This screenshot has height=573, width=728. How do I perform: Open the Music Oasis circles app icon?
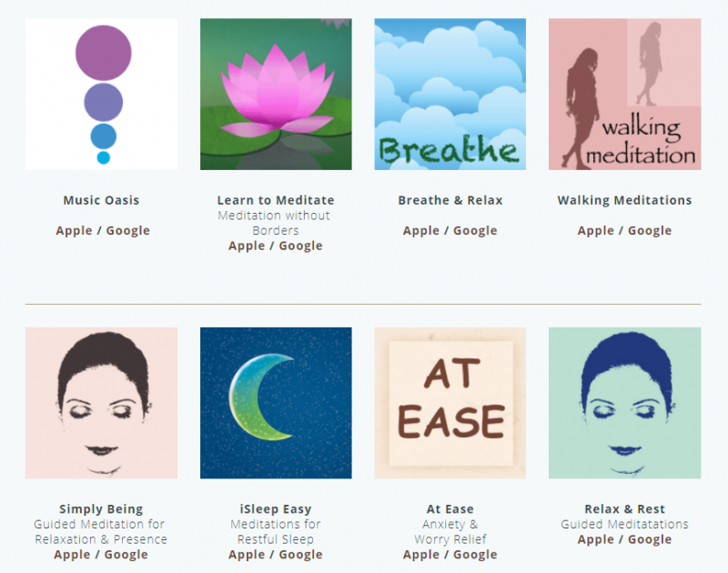tap(101, 95)
